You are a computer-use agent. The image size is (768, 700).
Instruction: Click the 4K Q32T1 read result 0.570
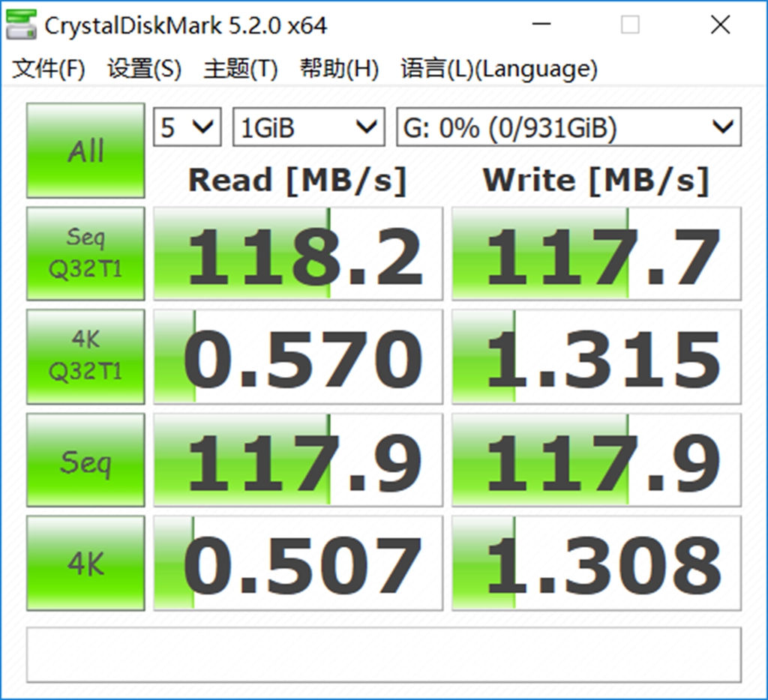click(298, 357)
